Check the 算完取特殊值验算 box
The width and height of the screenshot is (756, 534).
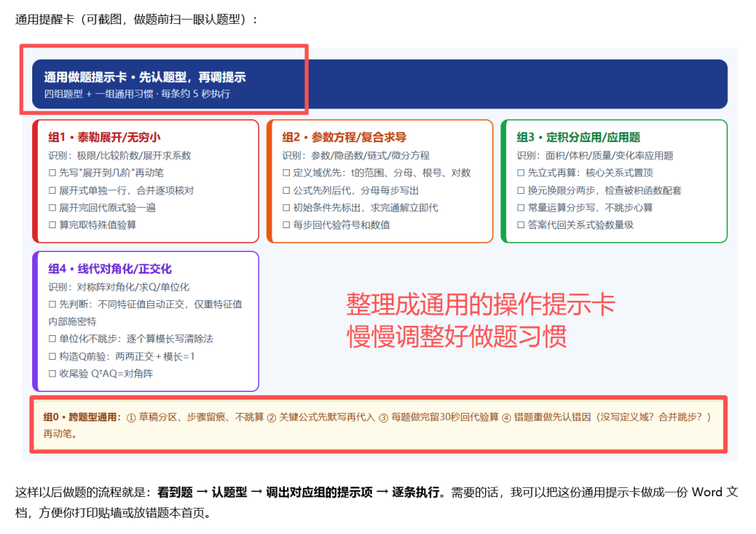pos(52,225)
